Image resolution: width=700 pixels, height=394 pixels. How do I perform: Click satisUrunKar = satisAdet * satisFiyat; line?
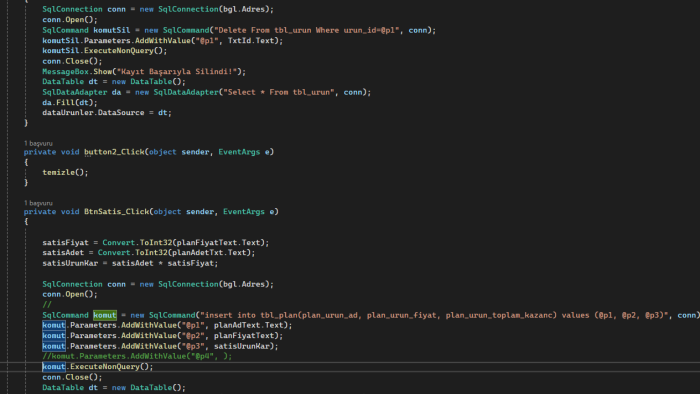pyautogui.click(x=130, y=263)
